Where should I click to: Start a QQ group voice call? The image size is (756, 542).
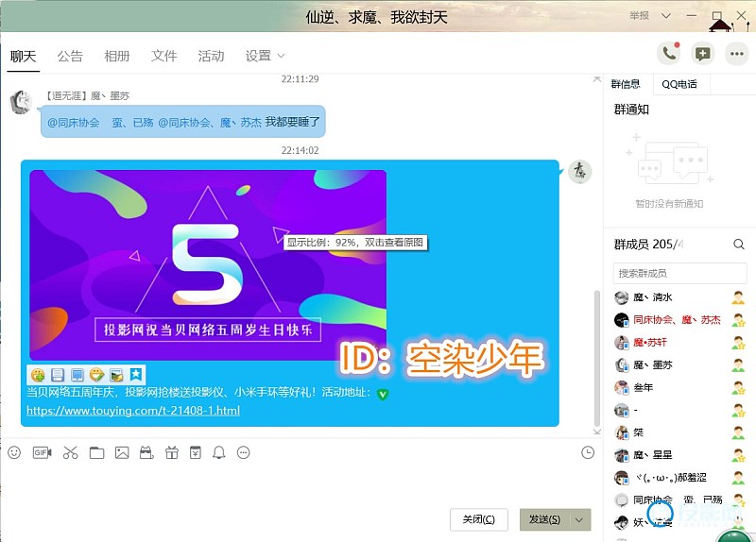(669, 54)
